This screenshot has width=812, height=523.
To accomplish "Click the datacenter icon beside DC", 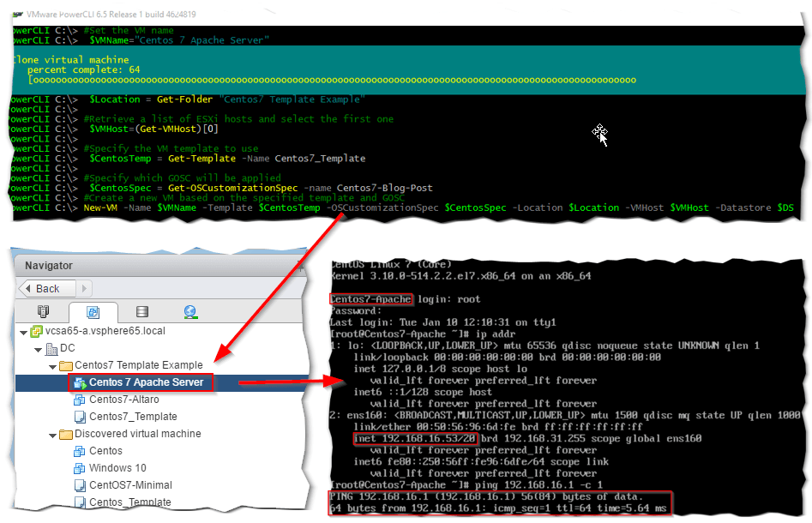I will (x=51, y=349).
